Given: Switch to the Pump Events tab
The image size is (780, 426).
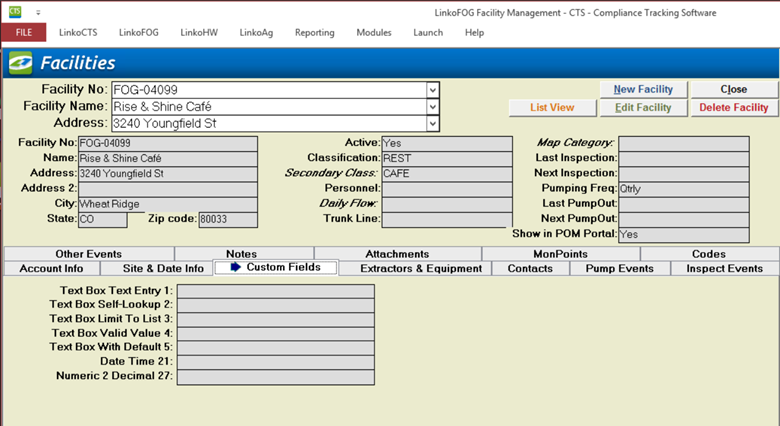Looking at the screenshot, I should (620, 268).
